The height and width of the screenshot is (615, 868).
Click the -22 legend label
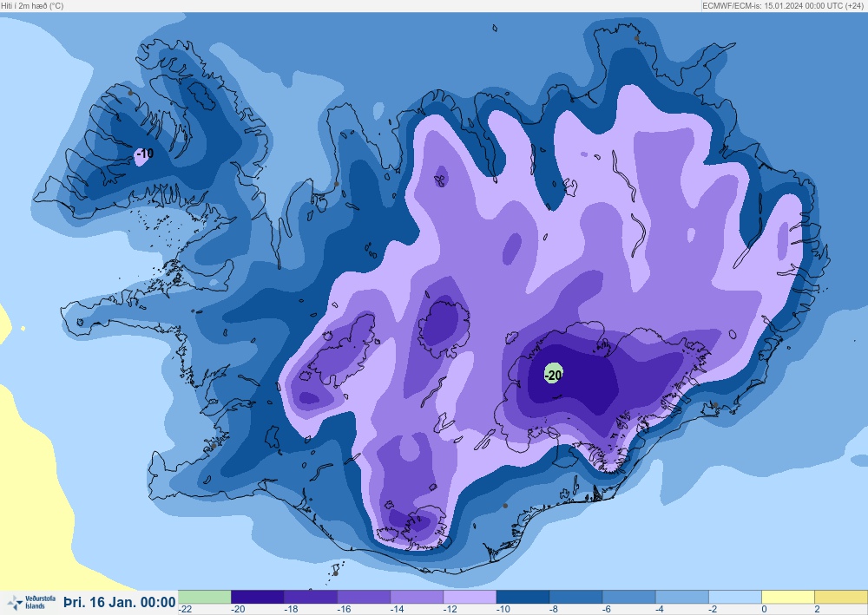pos(185,610)
